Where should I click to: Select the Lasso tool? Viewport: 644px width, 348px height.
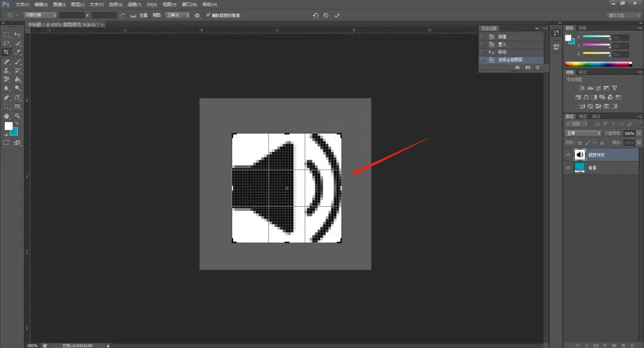coord(6,43)
